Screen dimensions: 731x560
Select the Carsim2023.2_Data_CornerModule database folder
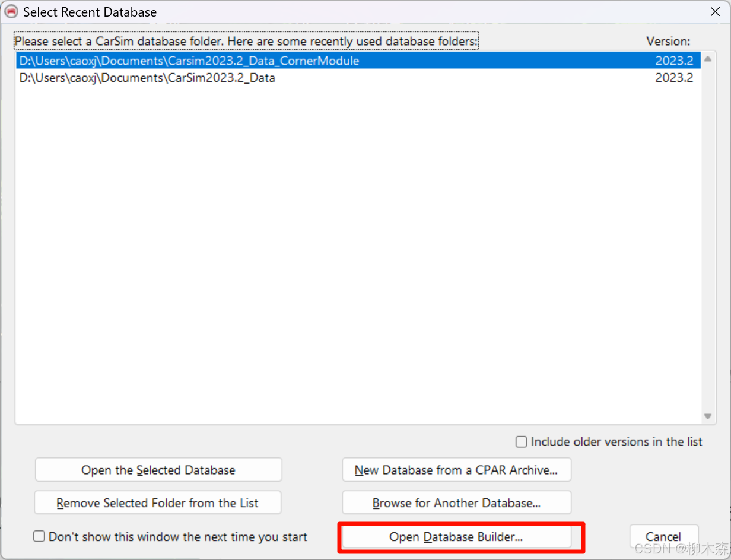coord(358,61)
